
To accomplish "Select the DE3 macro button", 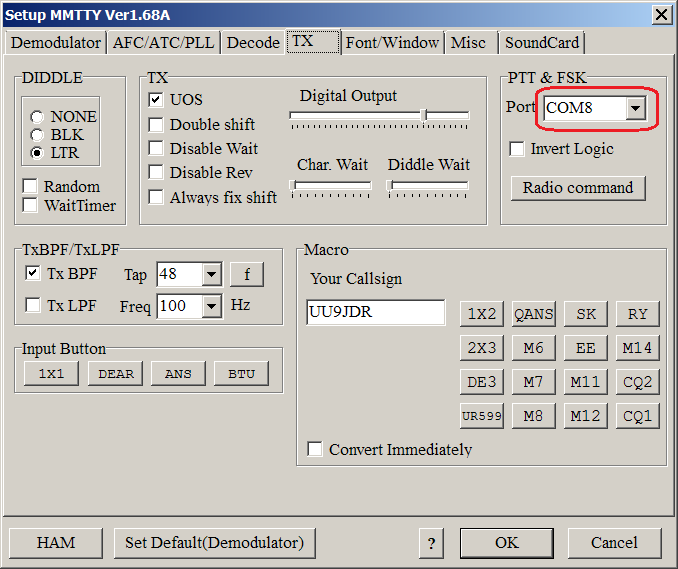I will [482, 382].
